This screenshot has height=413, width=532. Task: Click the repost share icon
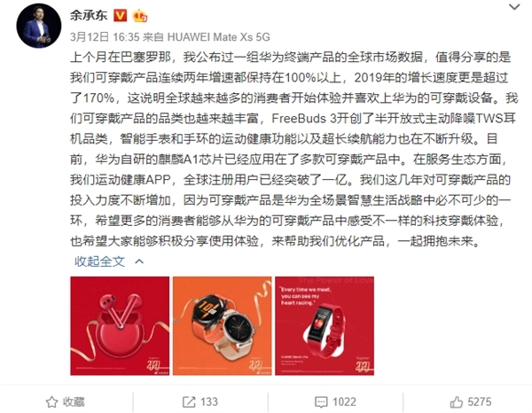coord(189,402)
